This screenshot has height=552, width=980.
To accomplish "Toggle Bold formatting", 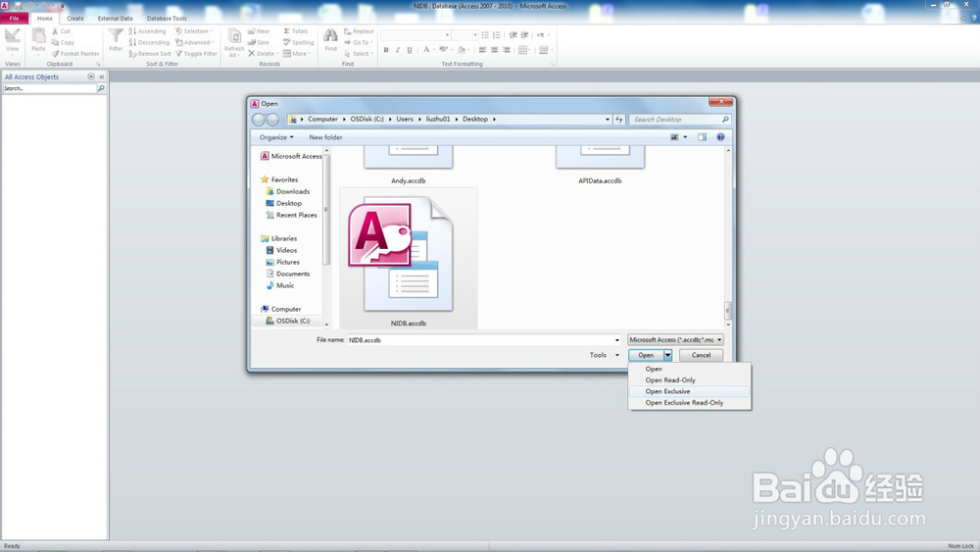I will 385,50.
